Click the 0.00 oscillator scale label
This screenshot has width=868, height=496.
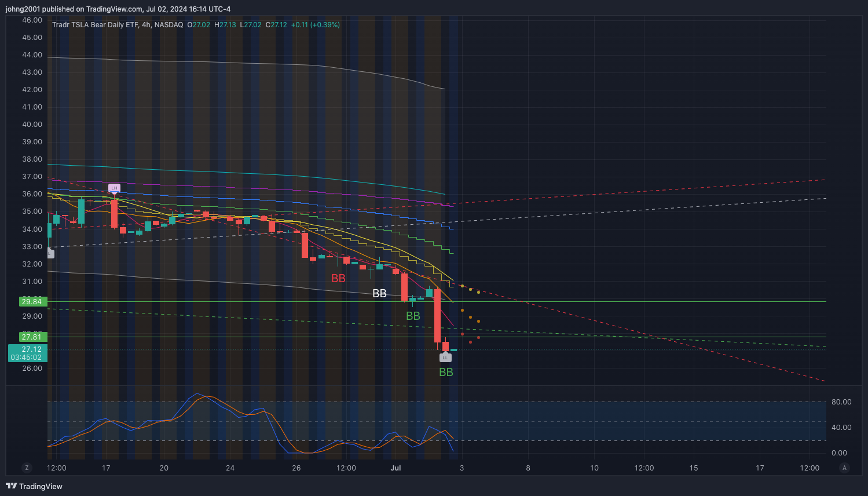coord(839,453)
